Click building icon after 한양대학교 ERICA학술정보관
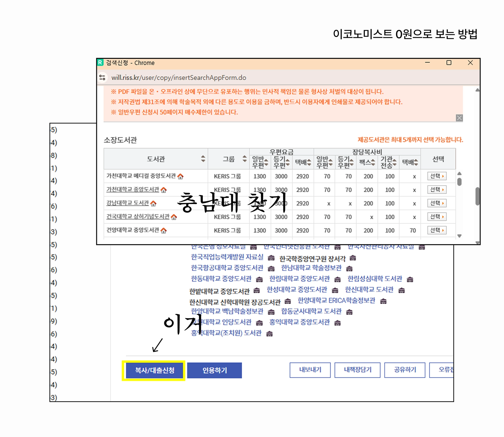The image size is (504, 437). coord(383,301)
